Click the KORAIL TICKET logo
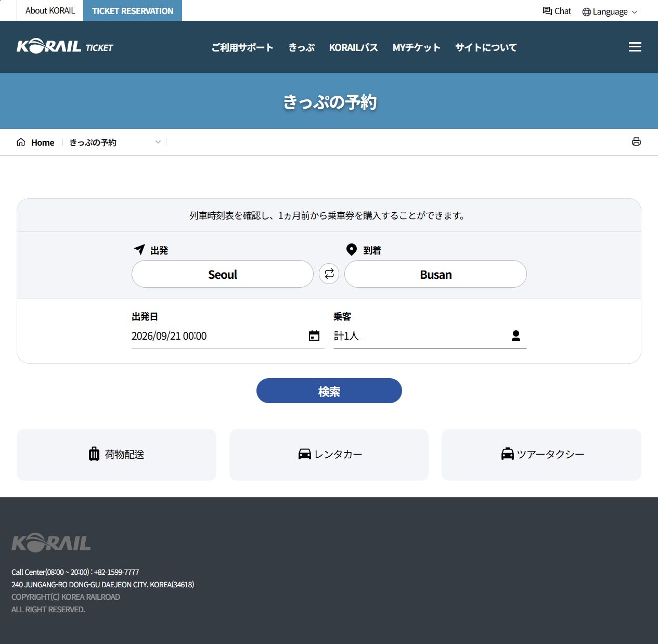Screen dimensions: 658x644 [x=65, y=46]
